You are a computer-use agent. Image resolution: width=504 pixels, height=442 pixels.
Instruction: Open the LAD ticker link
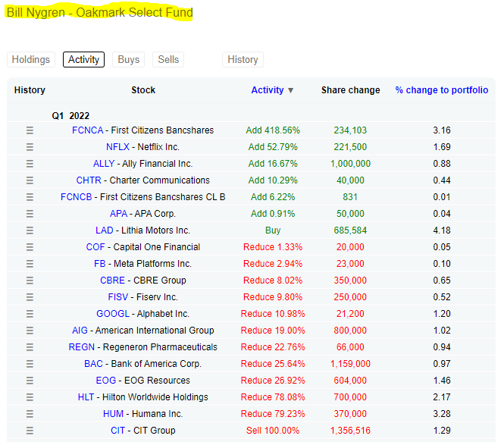(105, 230)
